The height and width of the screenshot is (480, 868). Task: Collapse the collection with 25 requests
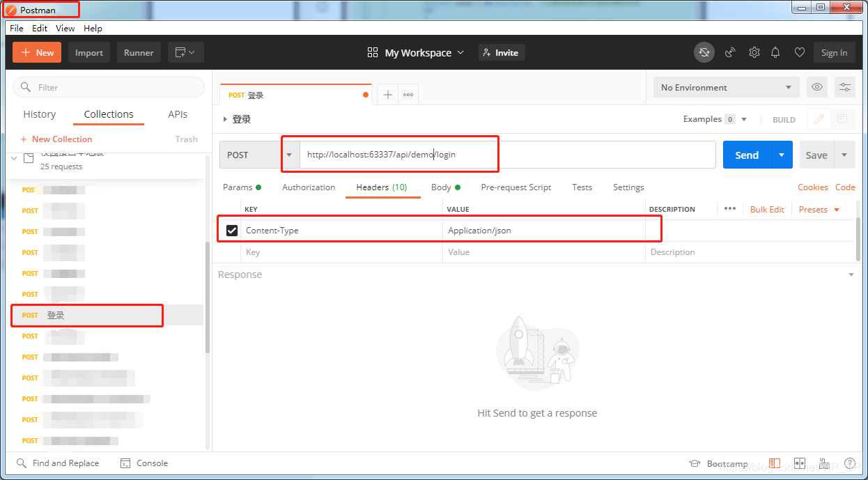tap(15, 158)
